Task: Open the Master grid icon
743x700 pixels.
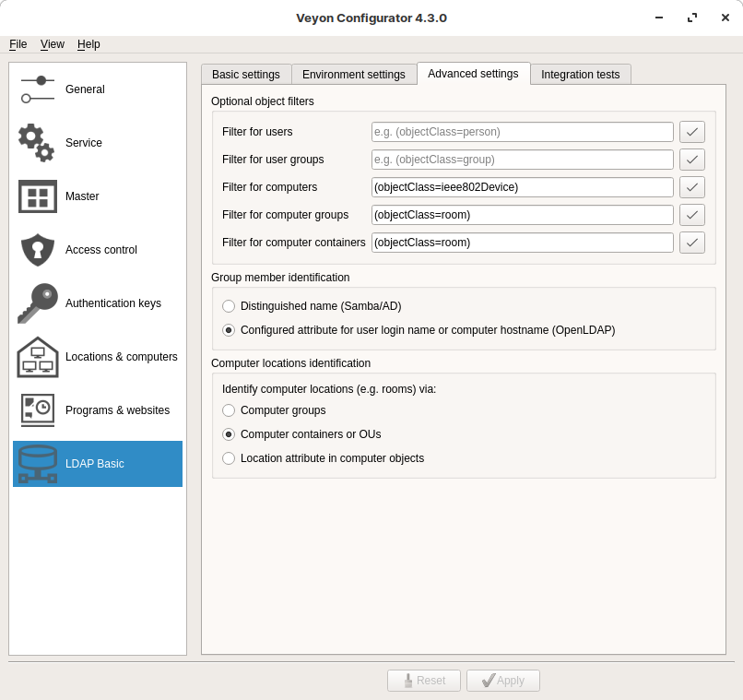Action: 38,196
